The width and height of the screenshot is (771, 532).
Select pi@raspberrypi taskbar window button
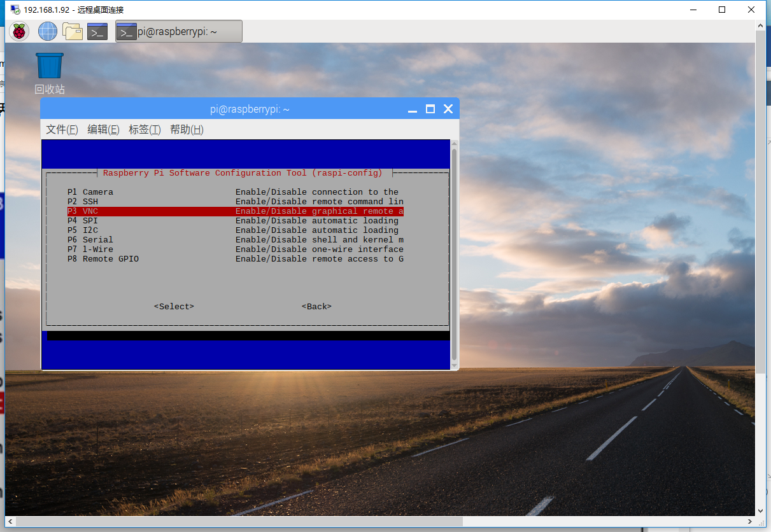coord(179,31)
